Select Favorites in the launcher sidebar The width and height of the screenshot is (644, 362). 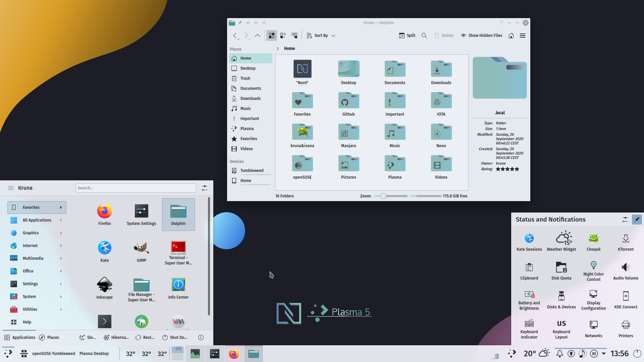click(37, 207)
